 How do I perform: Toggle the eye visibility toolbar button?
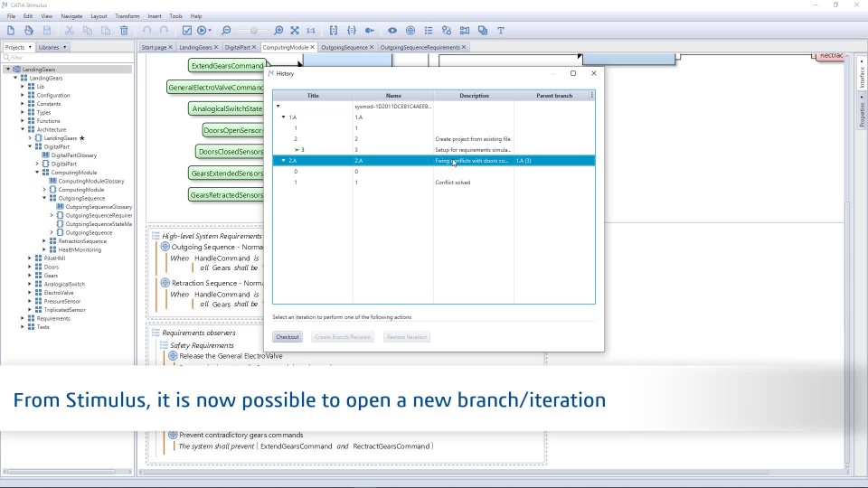point(392,31)
